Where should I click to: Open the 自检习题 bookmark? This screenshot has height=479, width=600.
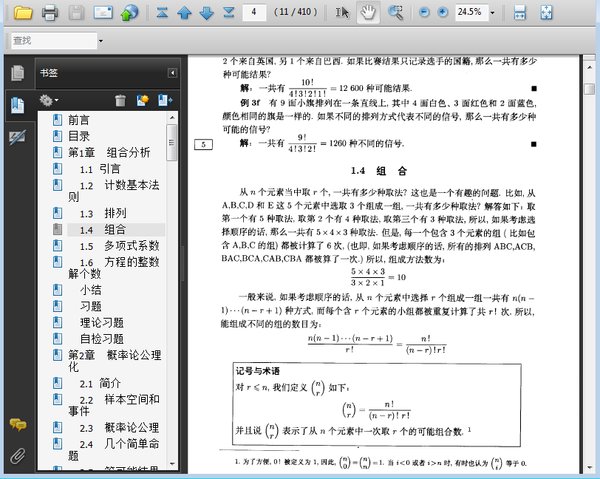(101, 339)
